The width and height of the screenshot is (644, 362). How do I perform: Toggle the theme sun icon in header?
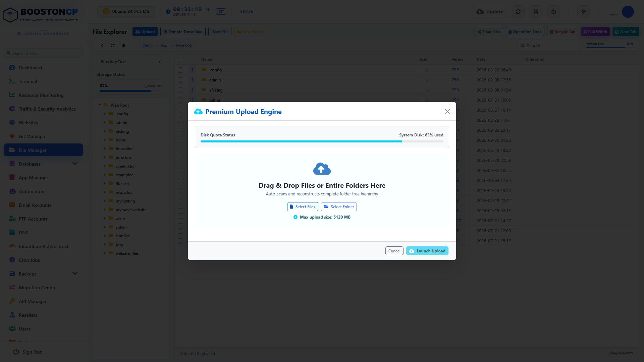[x=583, y=12]
